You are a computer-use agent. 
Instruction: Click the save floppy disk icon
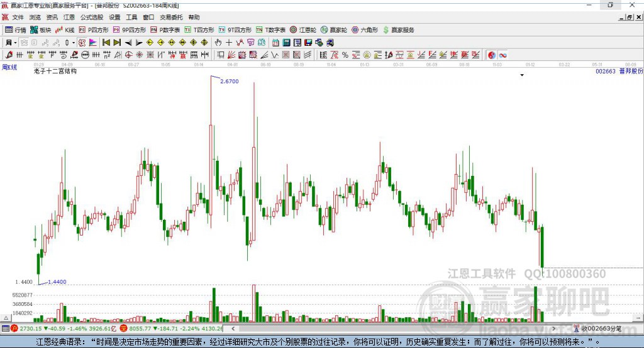pyautogui.click(x=308, y=43)
